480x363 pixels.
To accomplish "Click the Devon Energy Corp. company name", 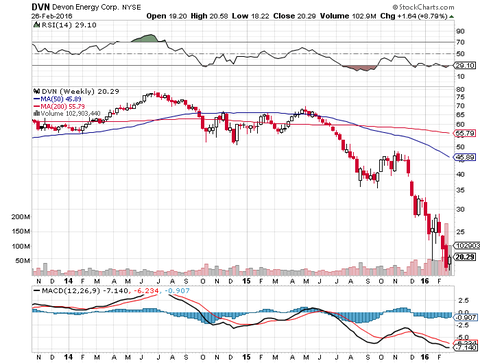I will pos(86,7).
